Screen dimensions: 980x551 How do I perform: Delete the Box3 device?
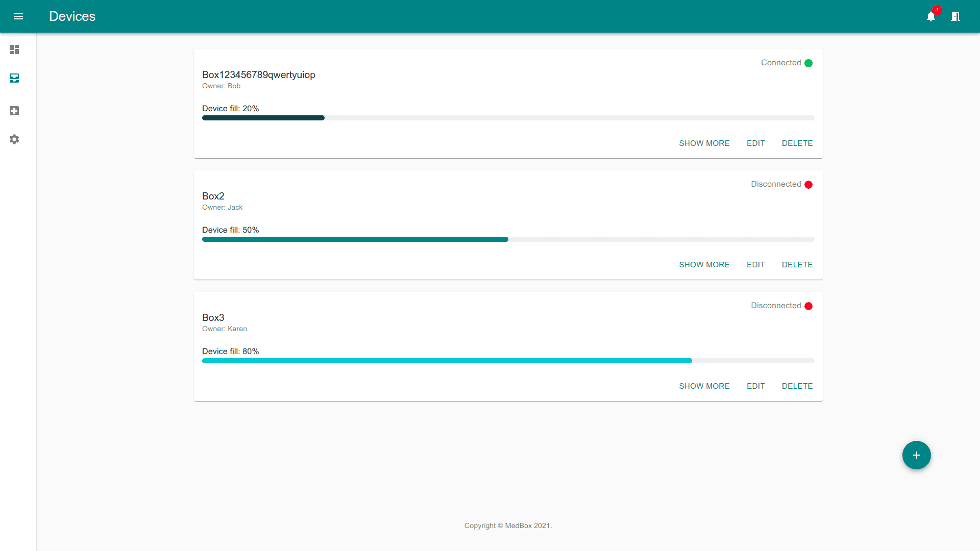(x=797, y=386)
